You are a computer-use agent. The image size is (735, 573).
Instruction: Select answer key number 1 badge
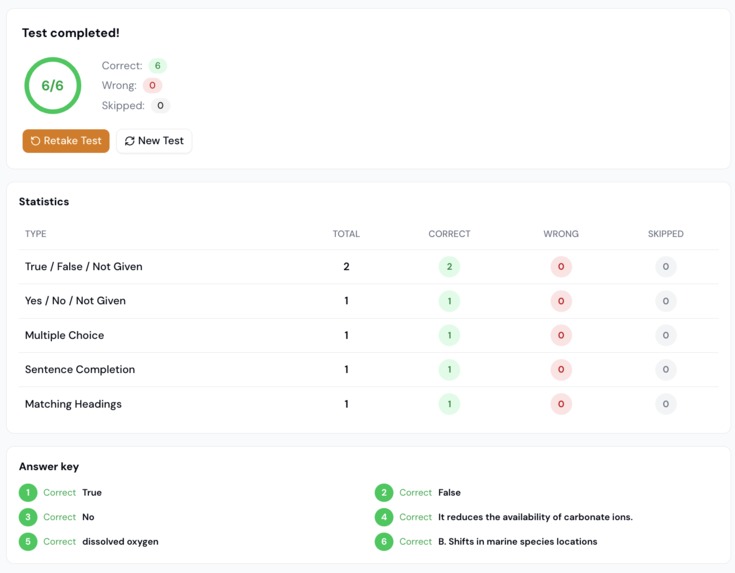coord(28,492)
